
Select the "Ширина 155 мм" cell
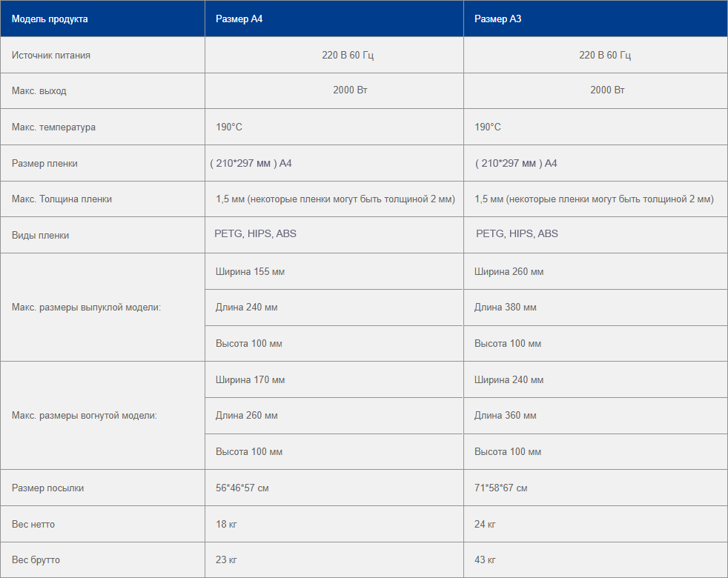(x=250, y=272)
